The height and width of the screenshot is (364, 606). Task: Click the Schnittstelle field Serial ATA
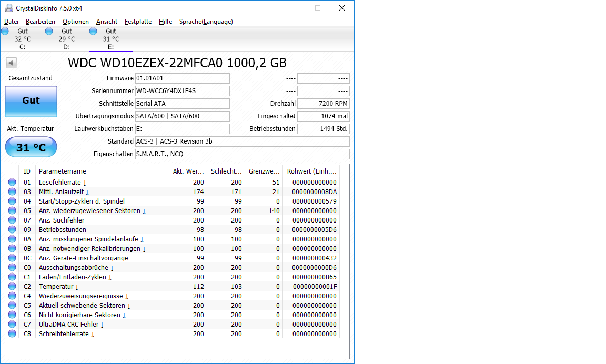click(x=183, y=104)
